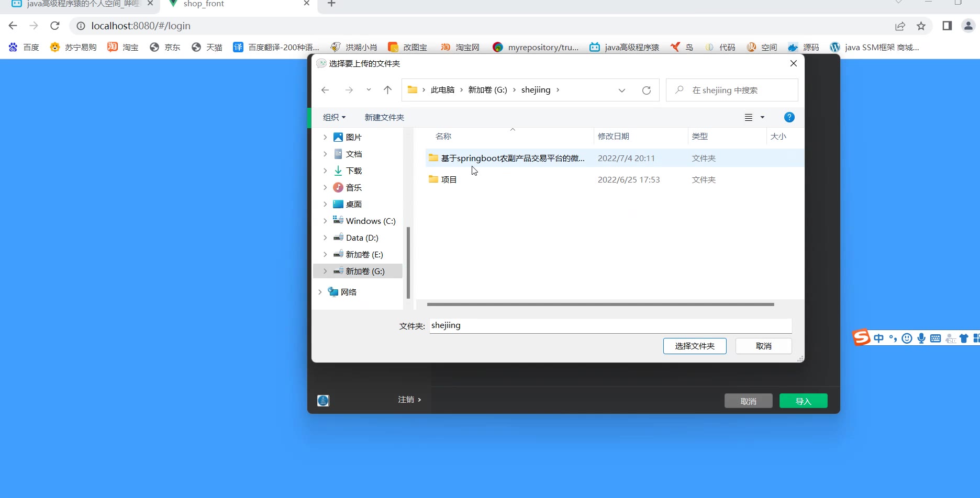Select 下载 in the navigation tree

coord(354,171)
